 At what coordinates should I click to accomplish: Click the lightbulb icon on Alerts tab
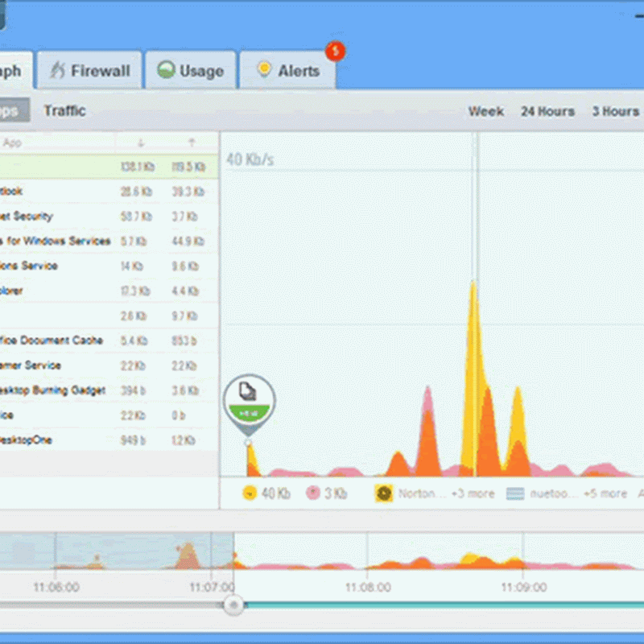coord(264,69)
